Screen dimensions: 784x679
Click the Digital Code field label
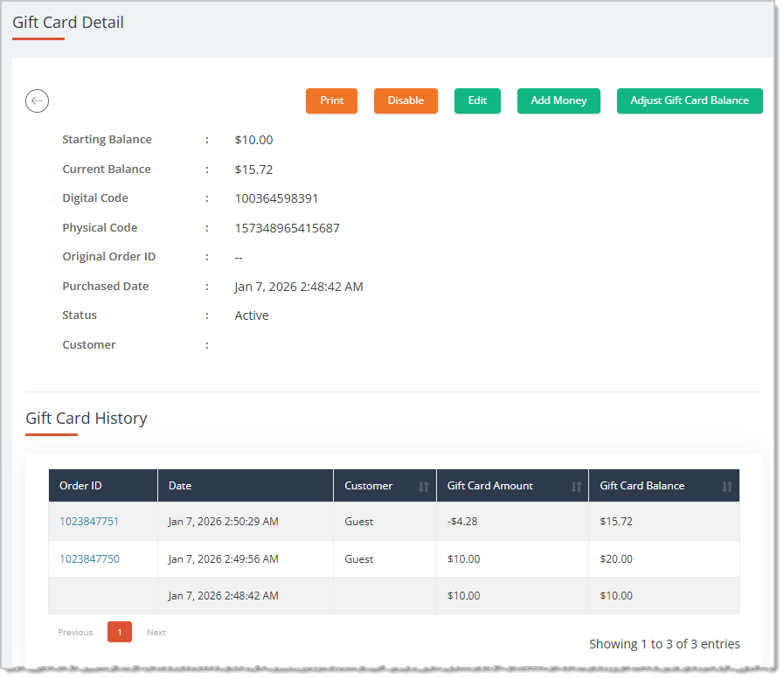[95, 198]
